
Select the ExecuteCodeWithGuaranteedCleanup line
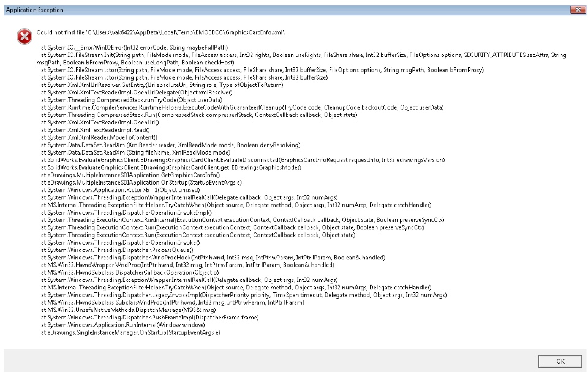pos(243,107)
